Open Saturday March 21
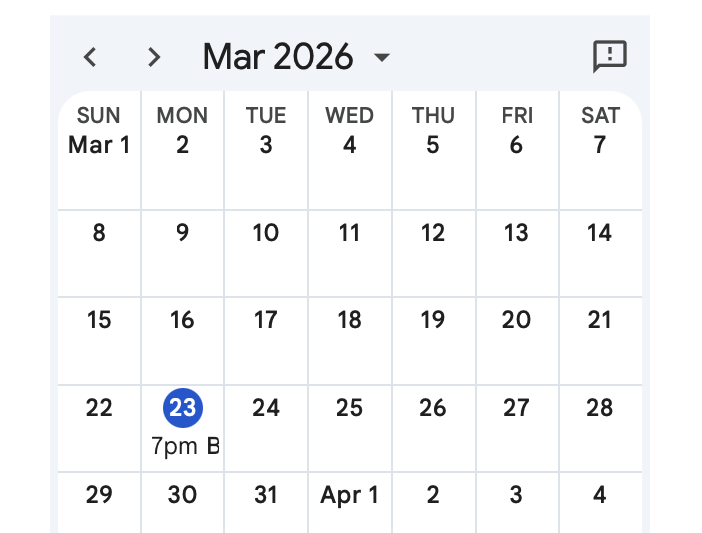702x533 pixels. (x=599, y=320)
